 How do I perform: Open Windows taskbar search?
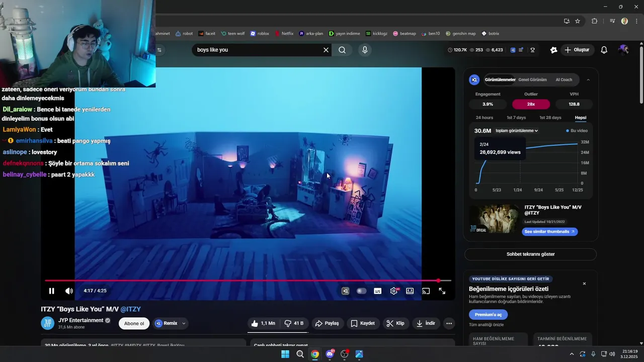click(300, 354)
